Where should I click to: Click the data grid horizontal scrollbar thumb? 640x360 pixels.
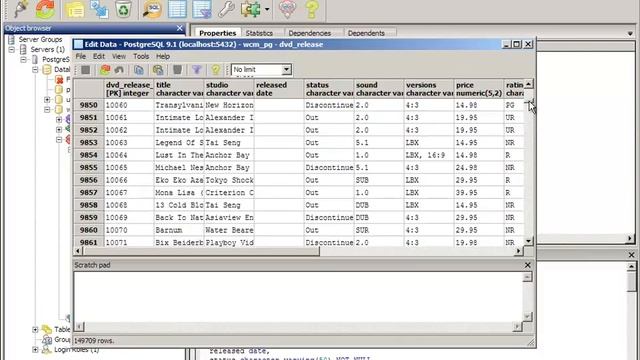[201, 251]
